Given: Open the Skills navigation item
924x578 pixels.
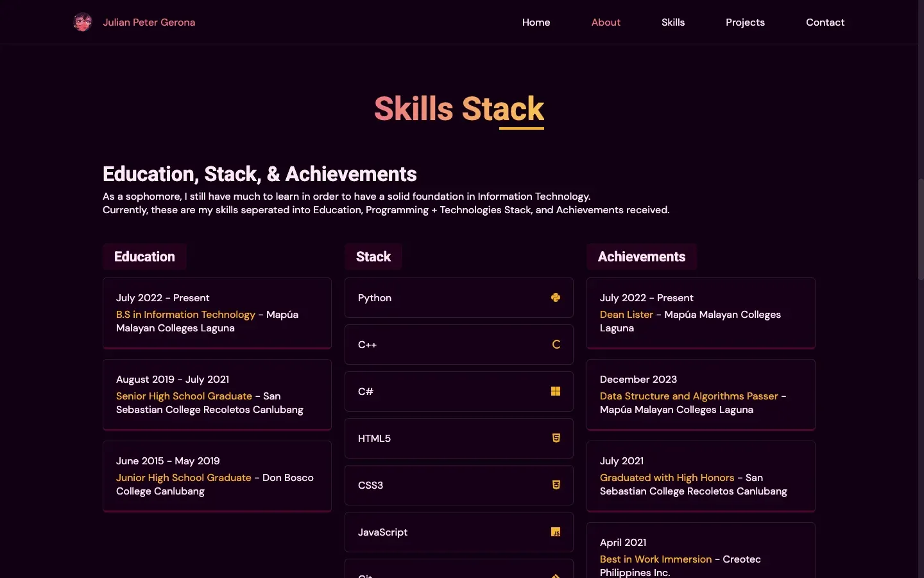Looking at the screenshot, I should (x=673, y=22).
